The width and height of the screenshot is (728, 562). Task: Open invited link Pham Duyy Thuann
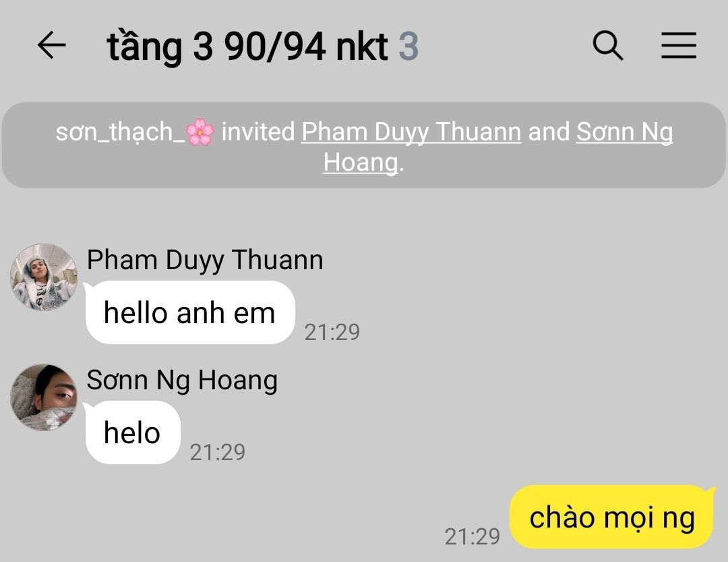pyautogui.click(x=411, y=132)
